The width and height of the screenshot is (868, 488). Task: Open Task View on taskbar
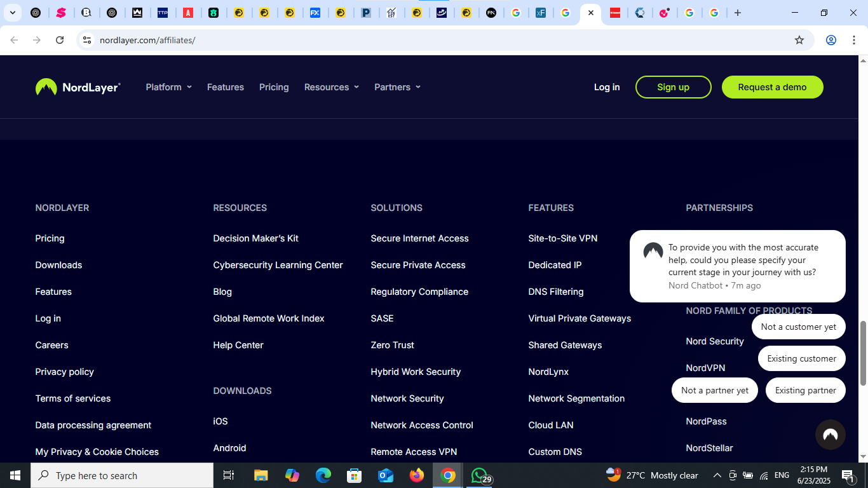(229, 475)
